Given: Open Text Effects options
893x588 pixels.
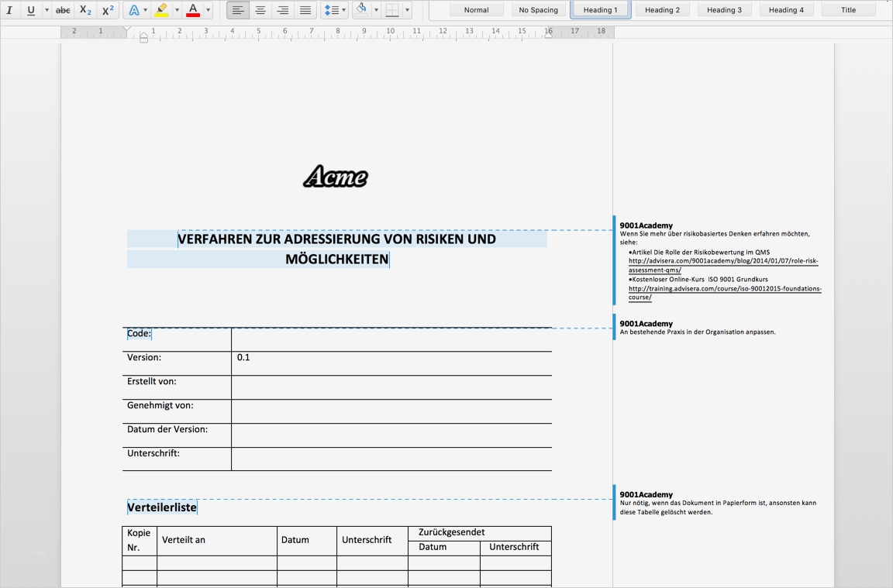Looking at the screenshot, I should [x=135, y=9].
